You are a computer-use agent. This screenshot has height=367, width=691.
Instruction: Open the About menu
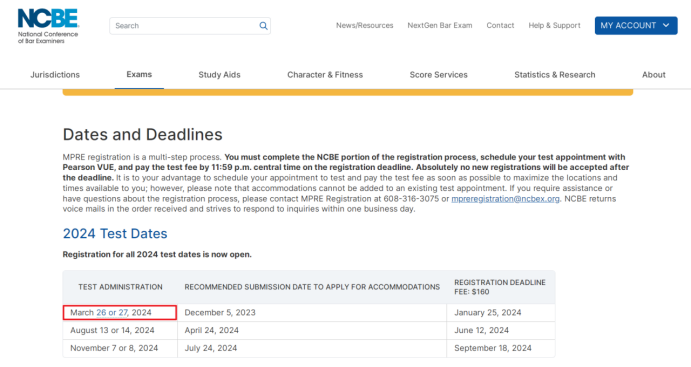point(654,75)
